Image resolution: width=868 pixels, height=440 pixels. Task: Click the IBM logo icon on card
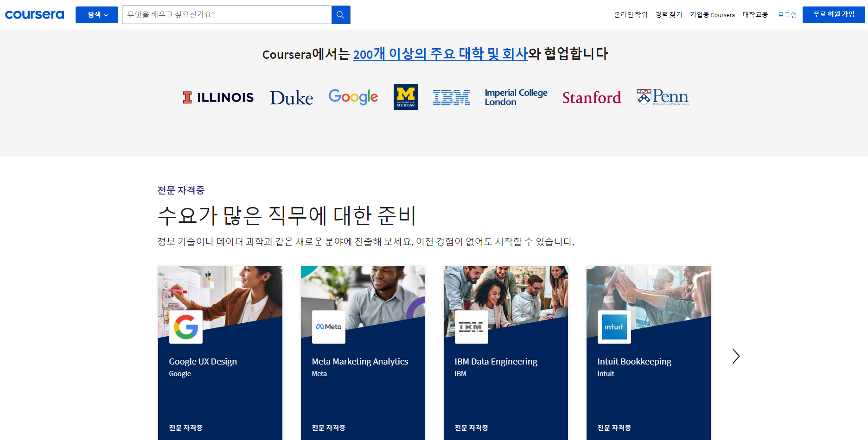pyautogui.click(x=472, y=327)
